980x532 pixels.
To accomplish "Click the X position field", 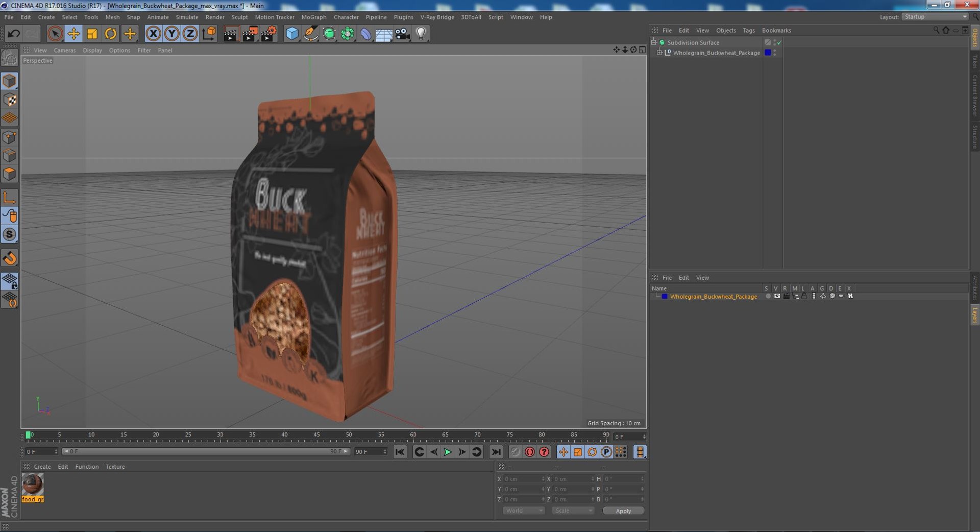I will point(523,479).
